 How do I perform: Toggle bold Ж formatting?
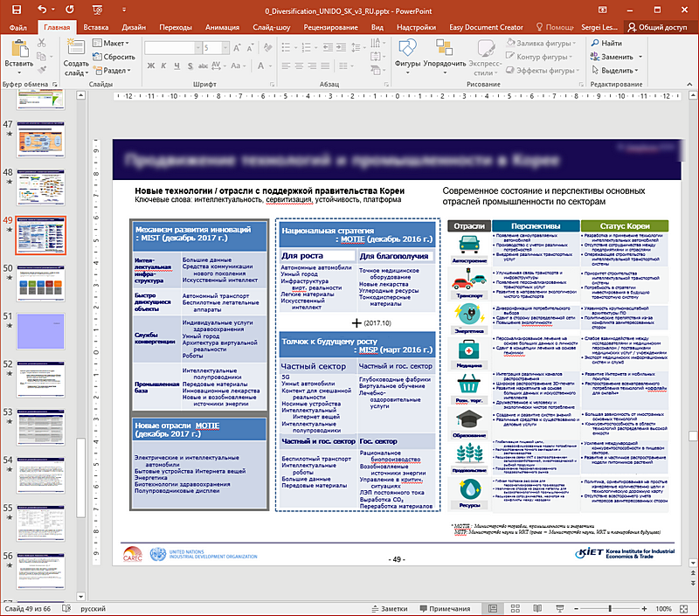coord(151,66)
